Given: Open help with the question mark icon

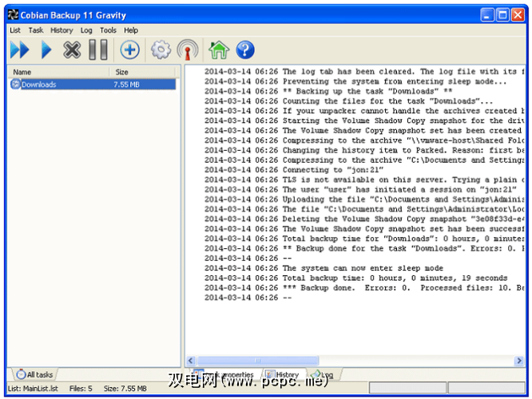Looking at the screenshot, I should point(245,49).
